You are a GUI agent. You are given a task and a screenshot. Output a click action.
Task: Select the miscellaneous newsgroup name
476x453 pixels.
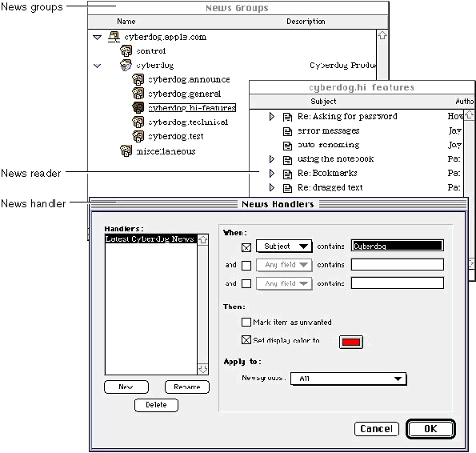pos(166,151)
